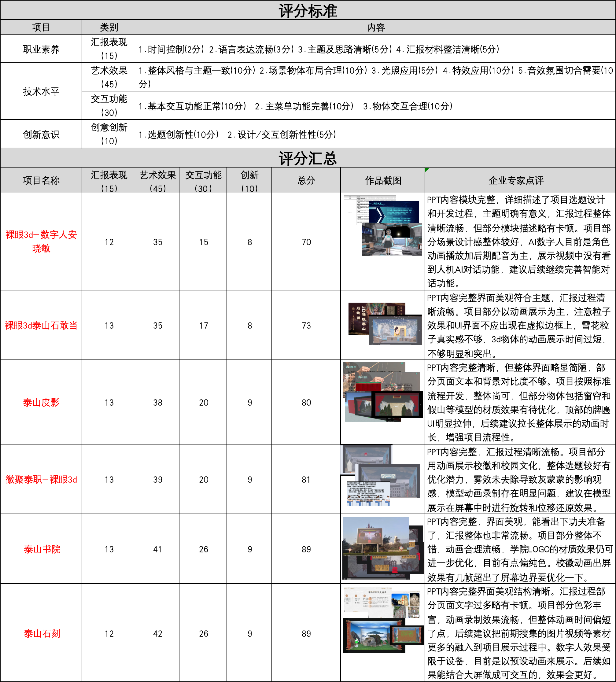616x682 pixels.
Task: Click the green comment indicator on 企业专家点评
Action: pos(426,169)
